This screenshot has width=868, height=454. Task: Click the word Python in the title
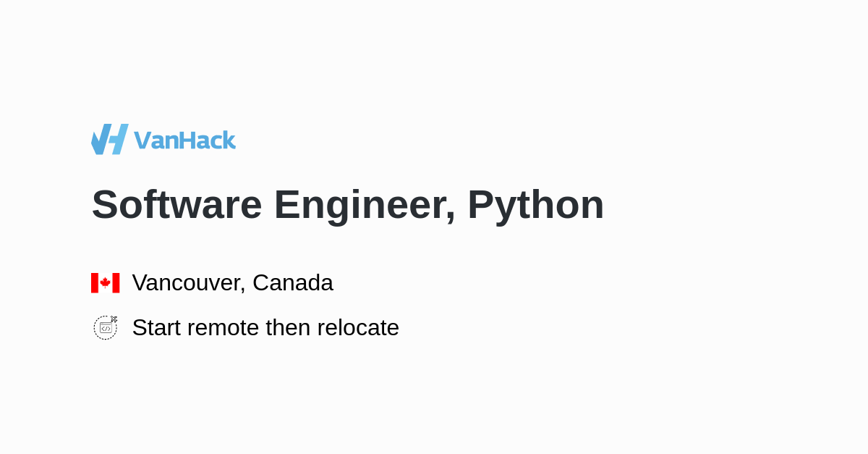(x=535, y=204)
